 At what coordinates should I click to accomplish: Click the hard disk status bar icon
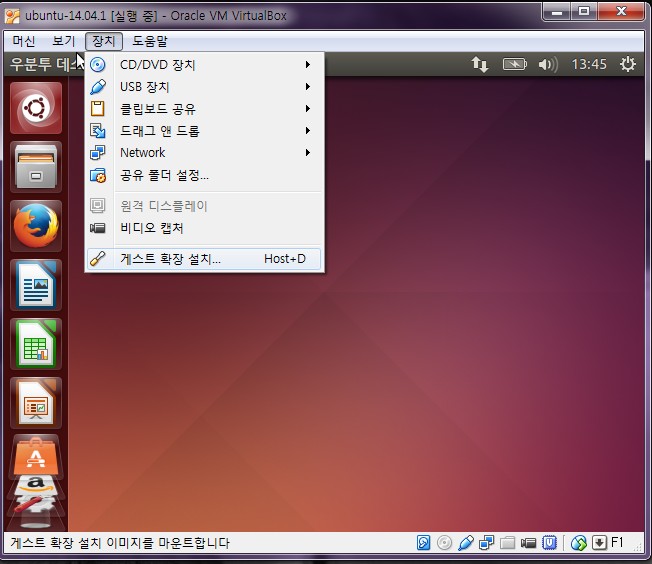tap(424, 543)
